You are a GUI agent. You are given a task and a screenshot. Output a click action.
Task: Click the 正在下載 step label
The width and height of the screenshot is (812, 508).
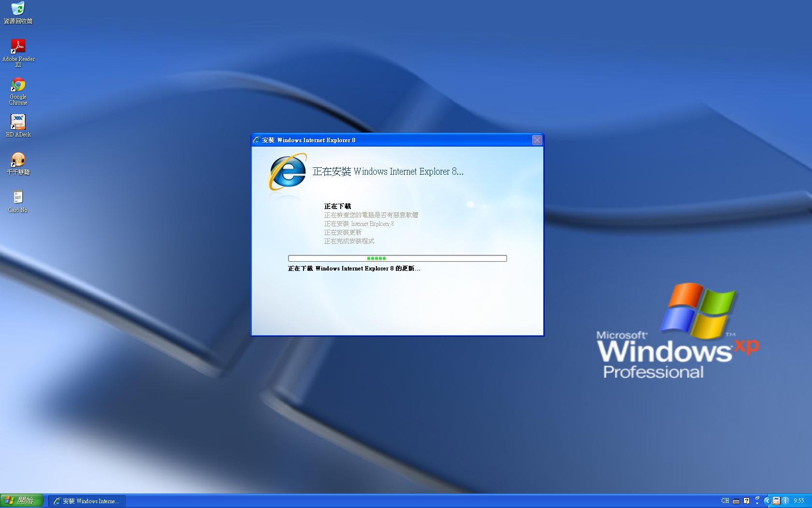[337, 206]
